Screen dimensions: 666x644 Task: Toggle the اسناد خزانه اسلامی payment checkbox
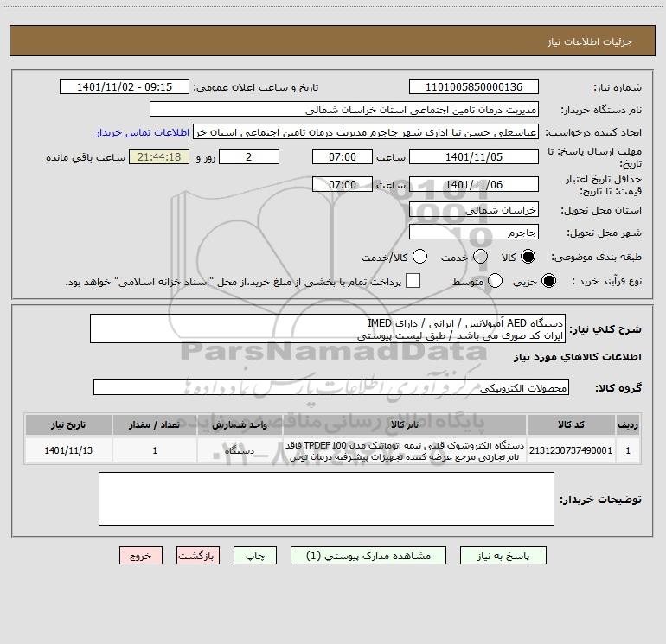[x=413, y=281]
